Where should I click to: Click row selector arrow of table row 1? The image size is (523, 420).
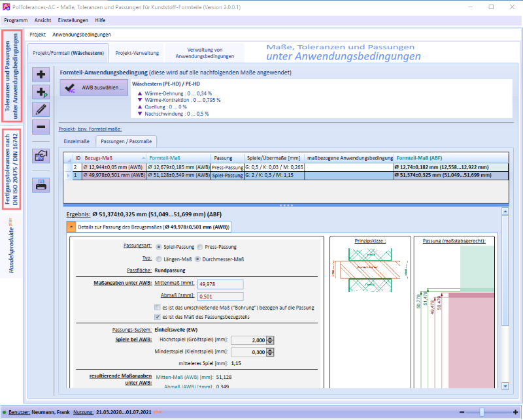69,175
